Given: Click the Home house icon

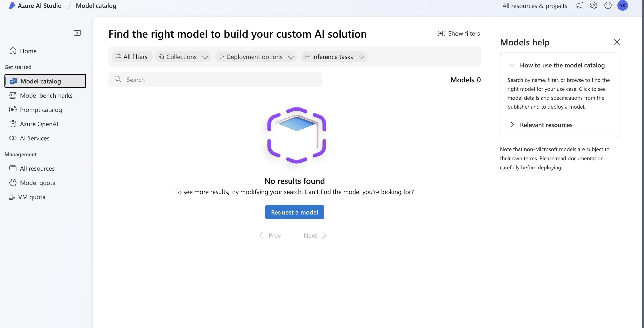Looking at the screenshot, I should 13,51.
